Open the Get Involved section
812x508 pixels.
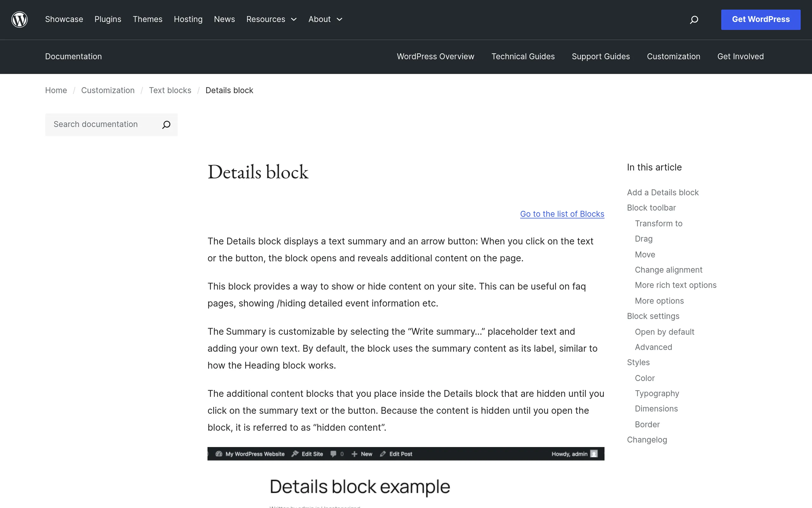point(741,57)
